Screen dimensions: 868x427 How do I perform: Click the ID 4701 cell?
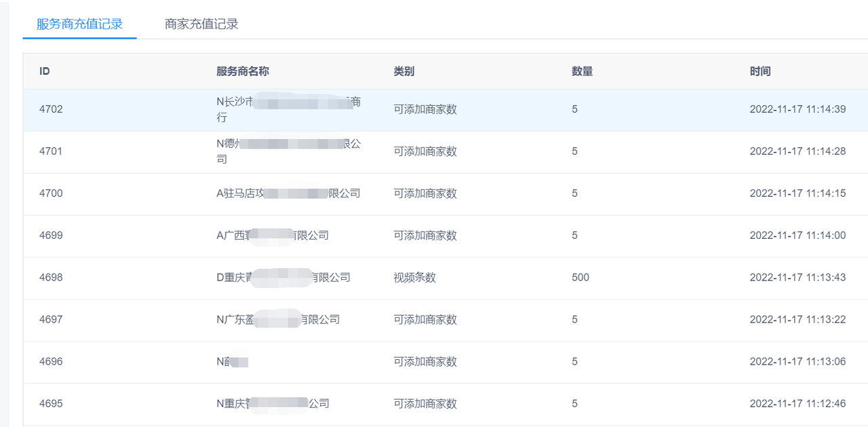[51, 151]
